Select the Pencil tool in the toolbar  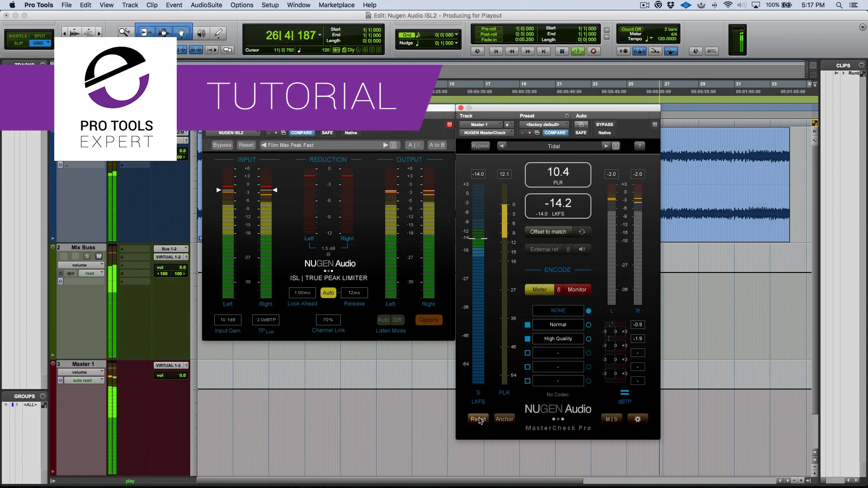pos(218,33)
